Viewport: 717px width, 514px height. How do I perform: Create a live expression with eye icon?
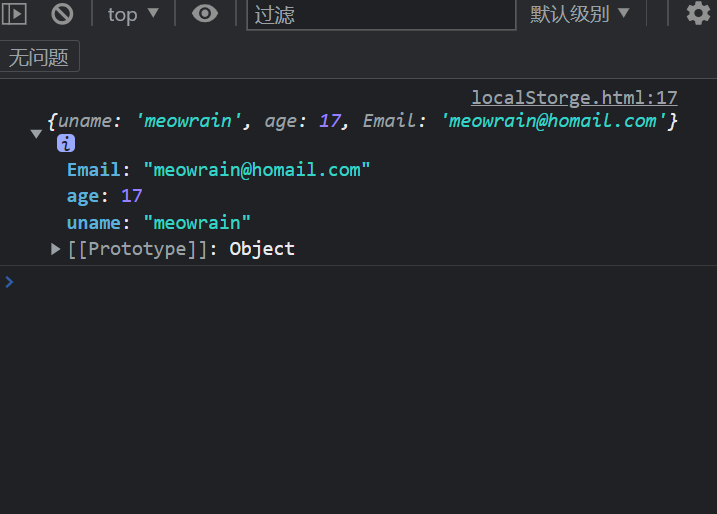click(x=205, y=14)
